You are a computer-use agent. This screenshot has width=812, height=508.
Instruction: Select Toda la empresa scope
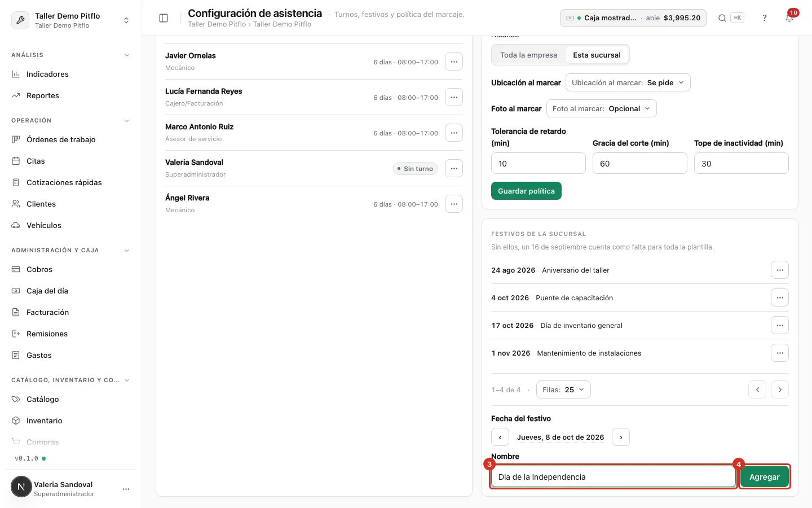pos(529,55)
